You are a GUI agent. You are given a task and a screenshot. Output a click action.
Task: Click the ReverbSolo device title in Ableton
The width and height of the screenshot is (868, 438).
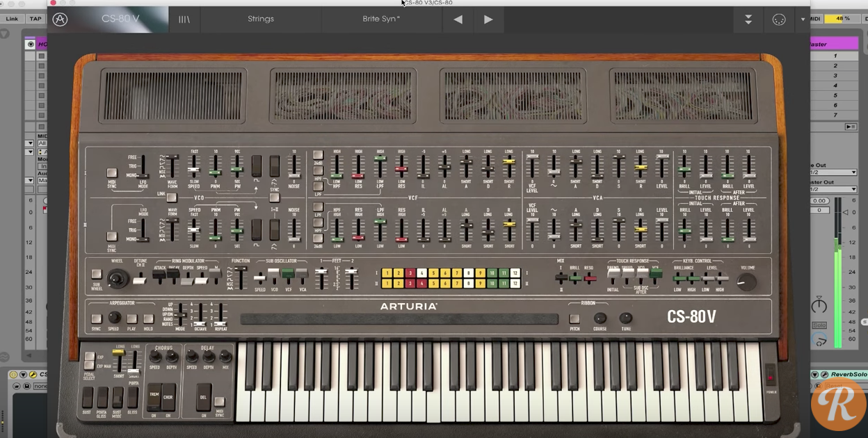pos(848,375)
